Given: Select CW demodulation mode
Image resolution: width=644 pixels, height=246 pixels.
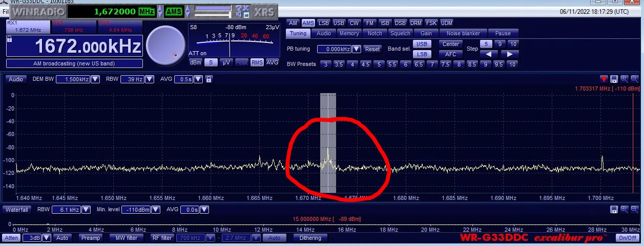Looking at the screenshot, I should coord(354,23).
